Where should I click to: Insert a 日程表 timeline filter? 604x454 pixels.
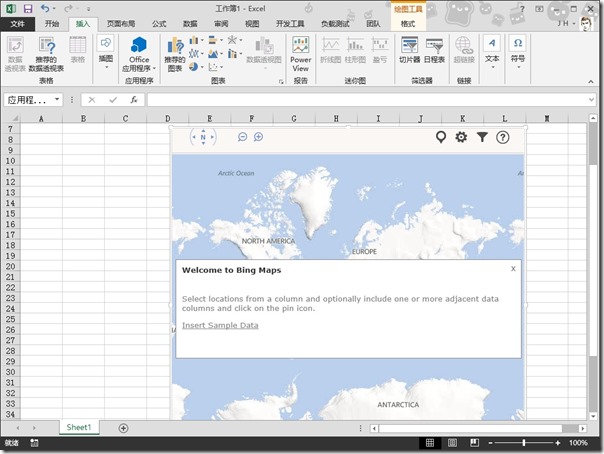(434, 50)
